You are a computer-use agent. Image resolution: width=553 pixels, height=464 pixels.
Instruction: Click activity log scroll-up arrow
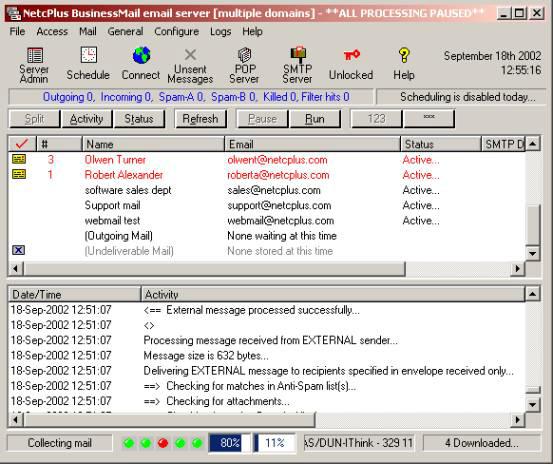[x=533, y=294]
